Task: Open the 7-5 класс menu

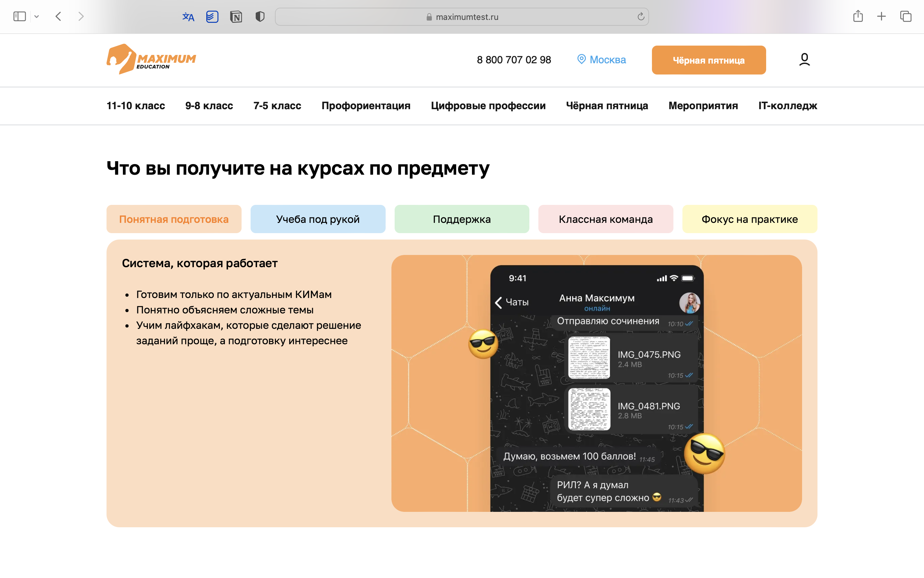Action: pos(277,106)
